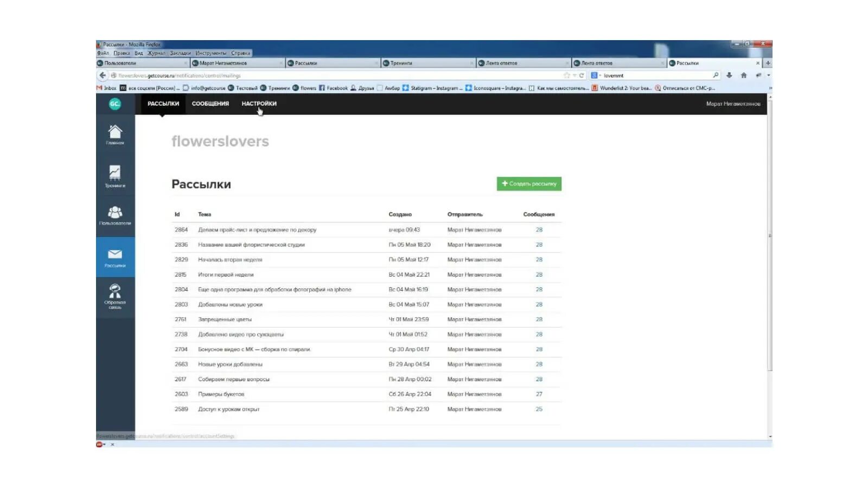Open the Facebook bookmark

point(333,88)
